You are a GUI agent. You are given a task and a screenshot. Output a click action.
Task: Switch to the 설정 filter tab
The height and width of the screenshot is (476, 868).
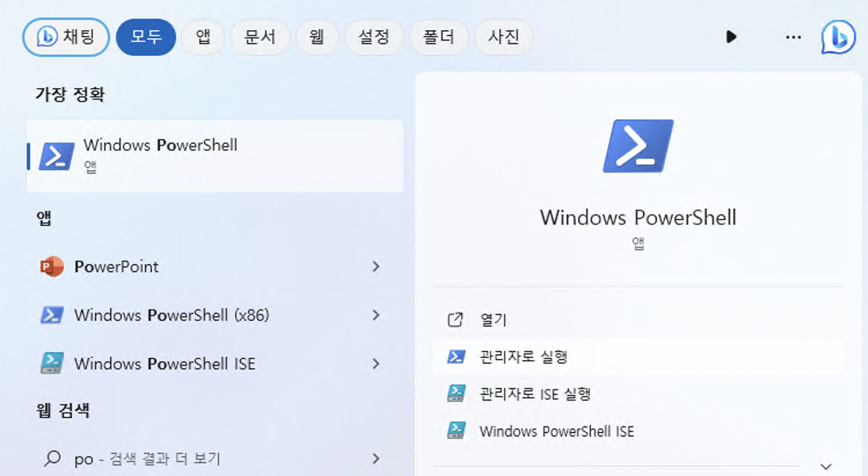374,37
